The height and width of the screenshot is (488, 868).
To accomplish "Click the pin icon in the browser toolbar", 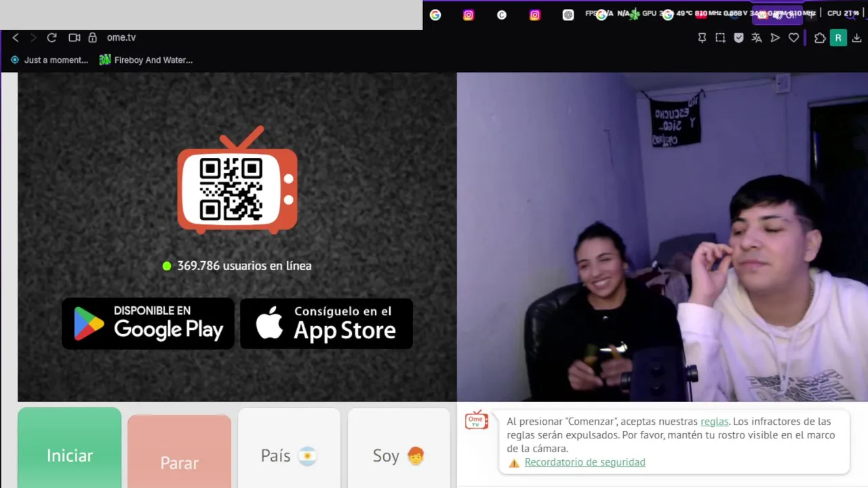I will pyautogui.click(x=702, y=38).
